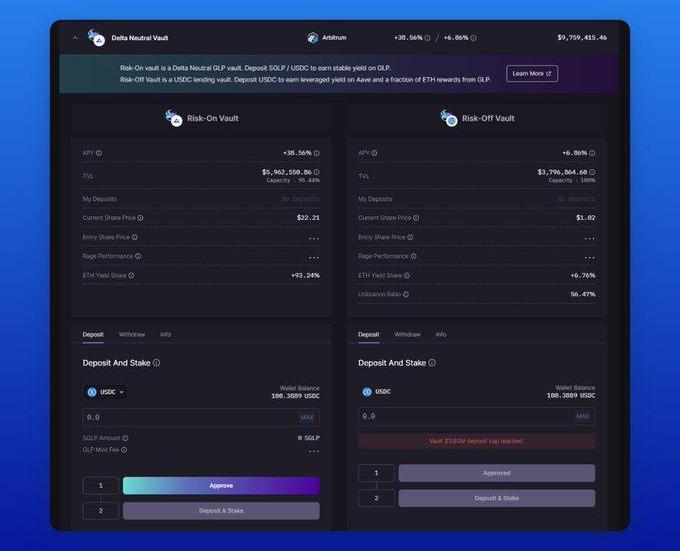
Task: Click the Arbitrum network icon
Action: pos(312,38)
